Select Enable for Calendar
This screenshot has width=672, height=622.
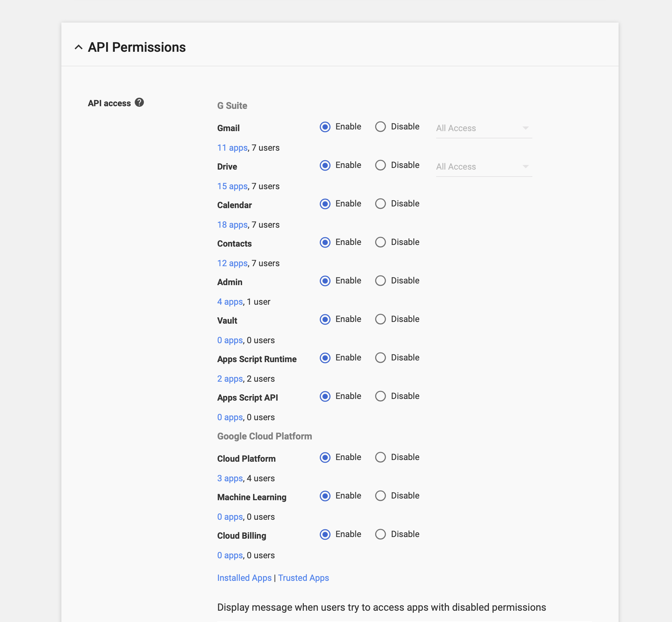[325, 204]
